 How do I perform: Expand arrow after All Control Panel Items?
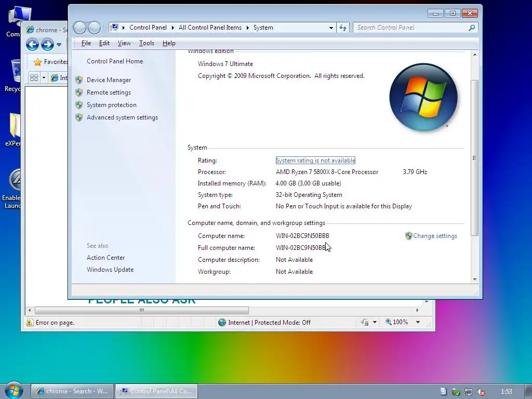[247, 28]
